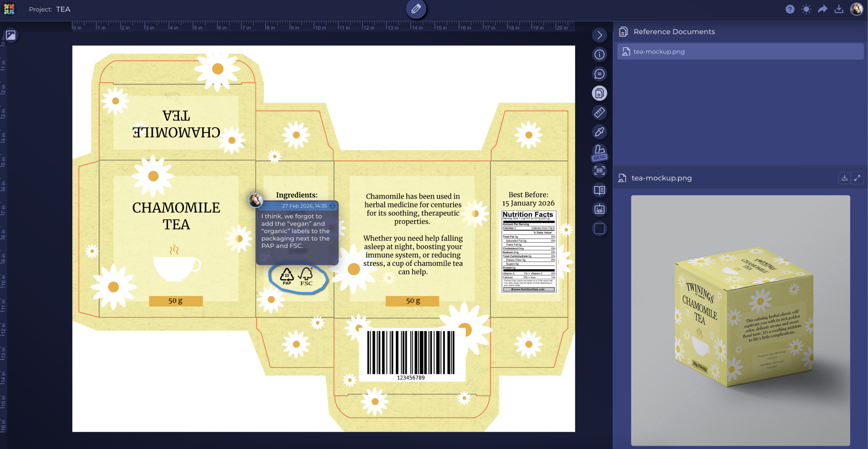Click the download icon in top bar
Viewport: 868px width, 449px height.
[839, 9]
